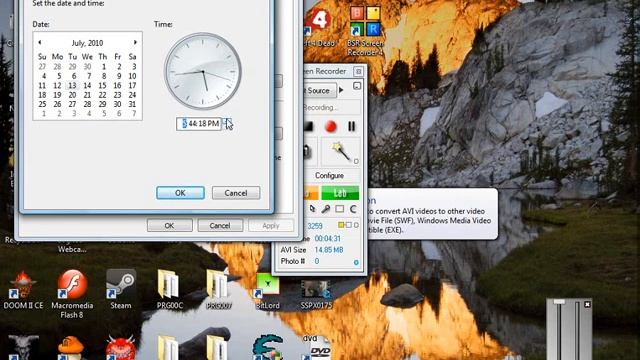Cancel the Set date and time dialog

click(236, 193)
